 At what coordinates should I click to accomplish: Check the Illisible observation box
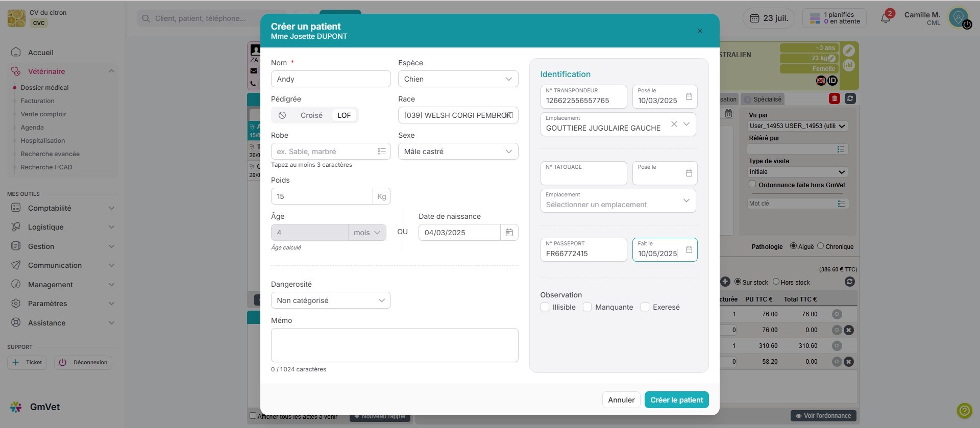tap(545, 307)
